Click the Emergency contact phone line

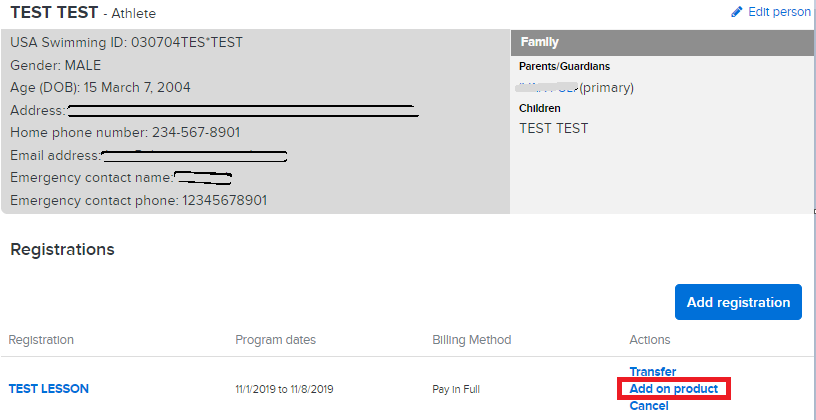click(x=138, y=200)
